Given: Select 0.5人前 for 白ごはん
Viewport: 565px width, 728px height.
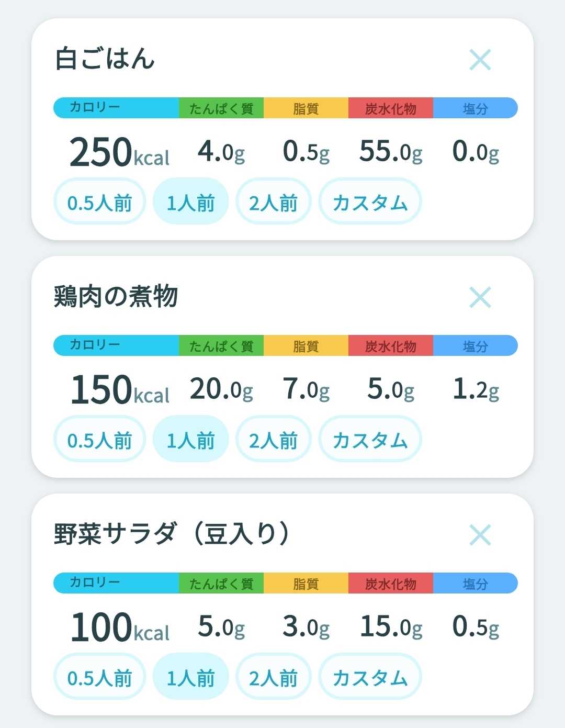Looking at the screenshot, I should point(99,201).
